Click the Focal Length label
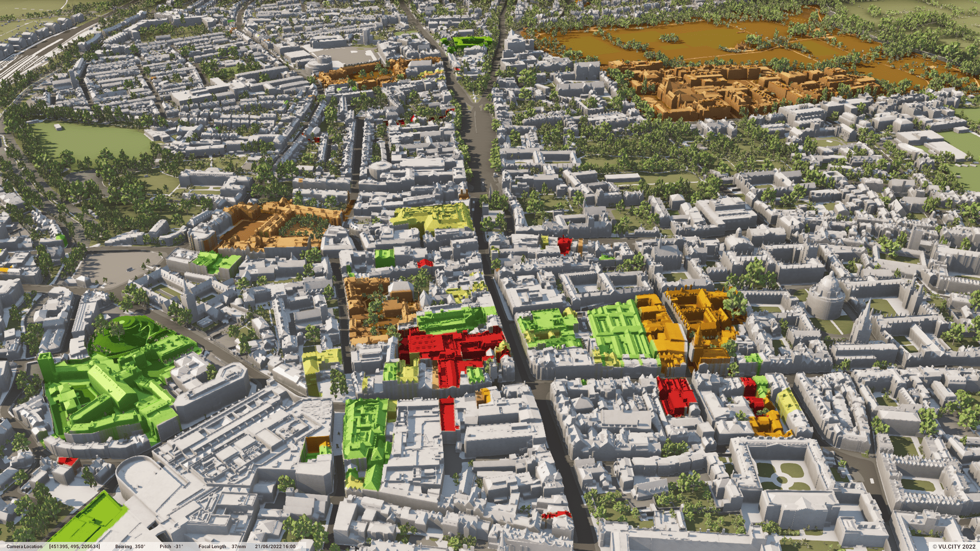The image size is (980, 551). (x=212, y=546)
